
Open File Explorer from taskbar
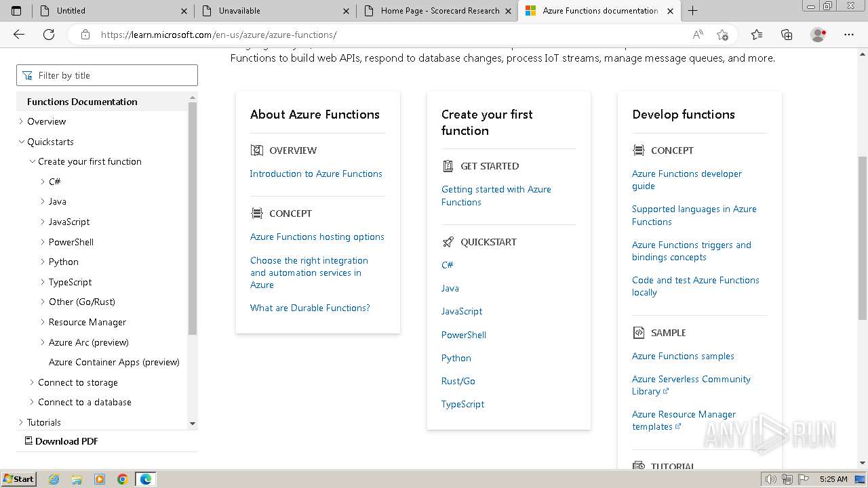click(x=77, y=479)
